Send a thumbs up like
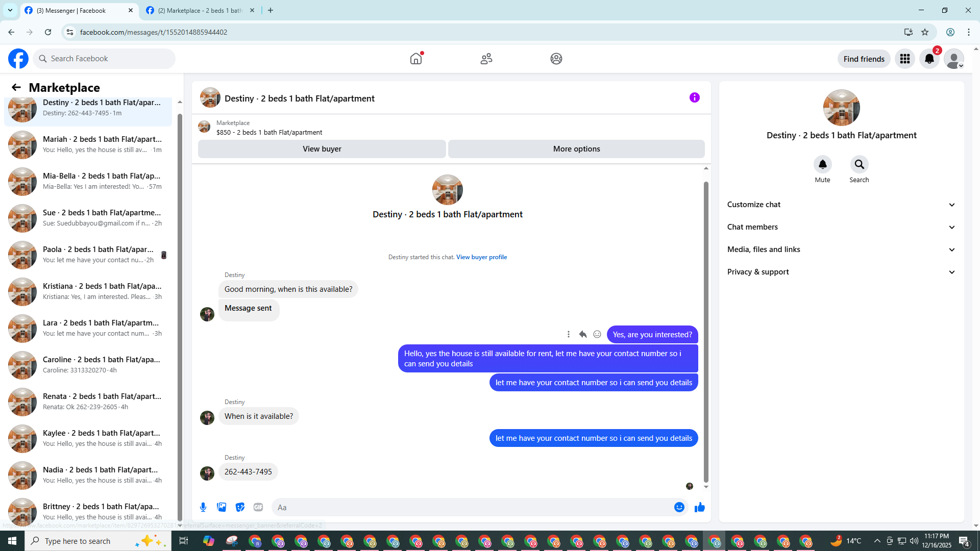This screenshot has width=980, height=551. pyautogui.click(x=700, y=507)
